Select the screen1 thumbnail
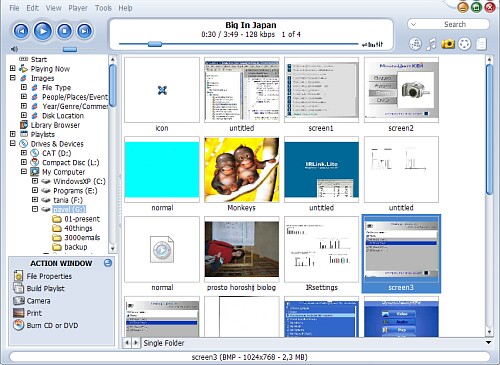The image size is (500, 365). [322, 90]
